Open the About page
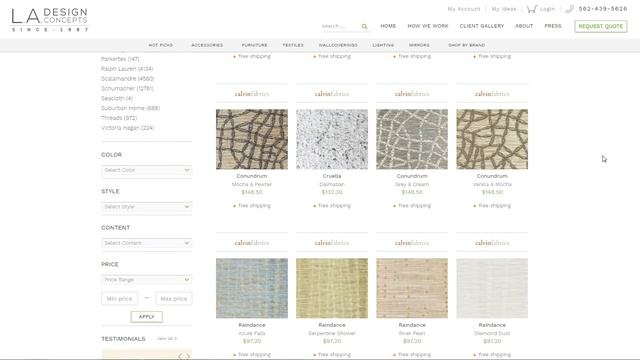Image resolution: width=640 pixels, height=360 pixels. [524, 26]
